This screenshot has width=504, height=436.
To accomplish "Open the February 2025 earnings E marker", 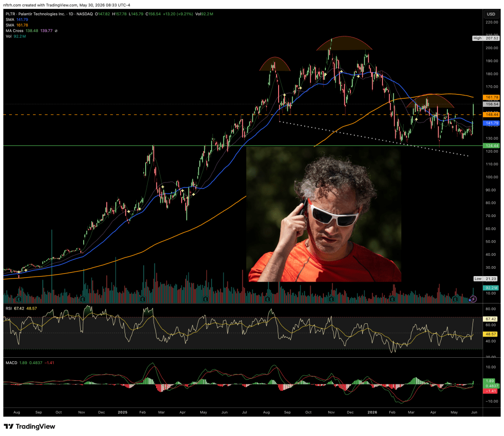I will pos(142,300).
